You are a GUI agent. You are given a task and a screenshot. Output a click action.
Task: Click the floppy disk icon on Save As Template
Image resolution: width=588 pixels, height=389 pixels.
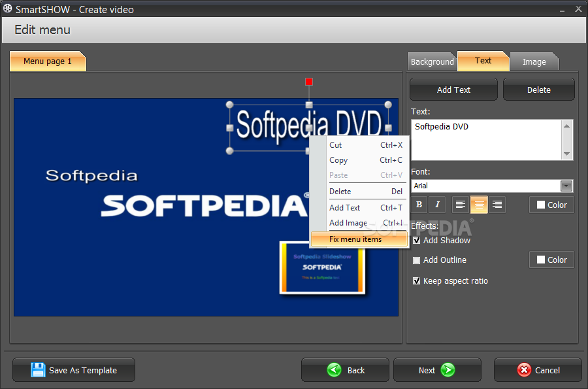38,370
